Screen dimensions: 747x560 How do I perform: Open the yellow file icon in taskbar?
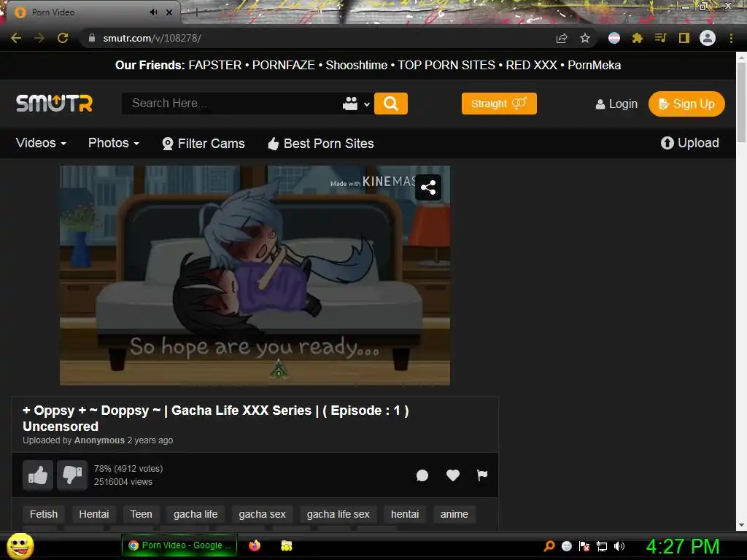pos(286,545)
